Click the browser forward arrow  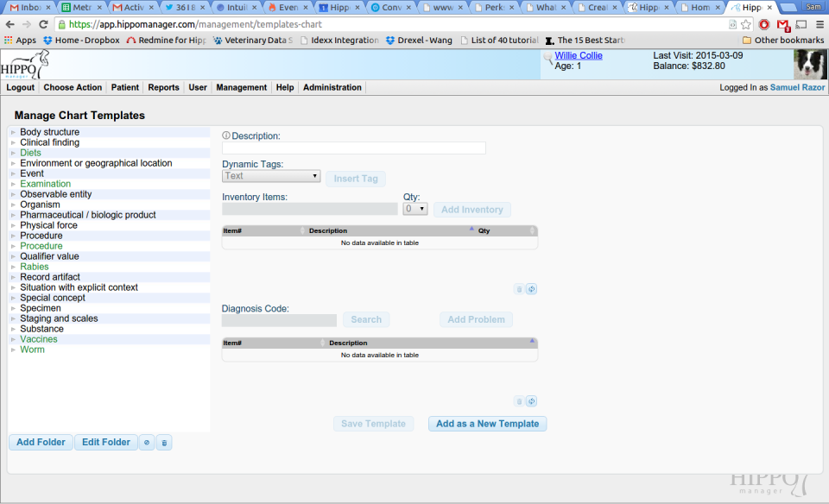[x=27, y=24]
